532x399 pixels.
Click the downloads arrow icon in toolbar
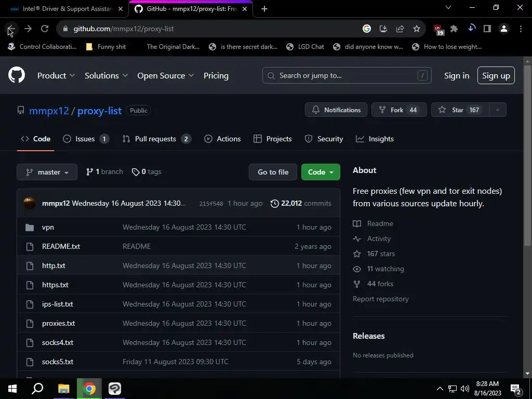click(x=471, y=29)
